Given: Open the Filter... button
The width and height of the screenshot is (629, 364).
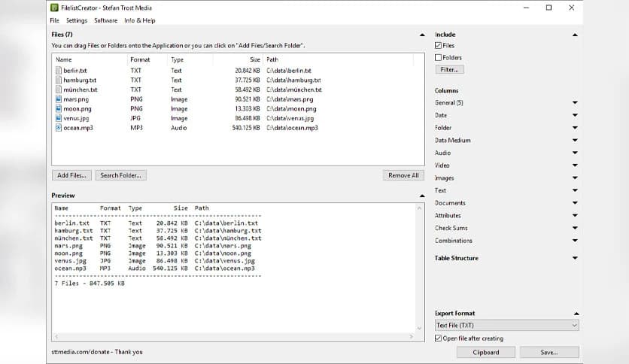Looking at the screenshot, I should pos(449,69).
